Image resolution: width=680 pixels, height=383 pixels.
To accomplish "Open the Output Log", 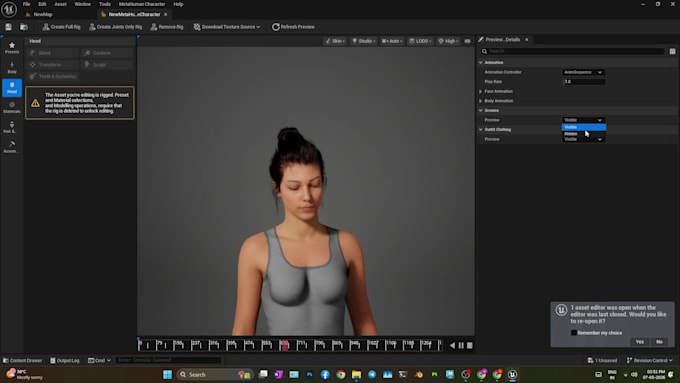I will pos(65,360).
